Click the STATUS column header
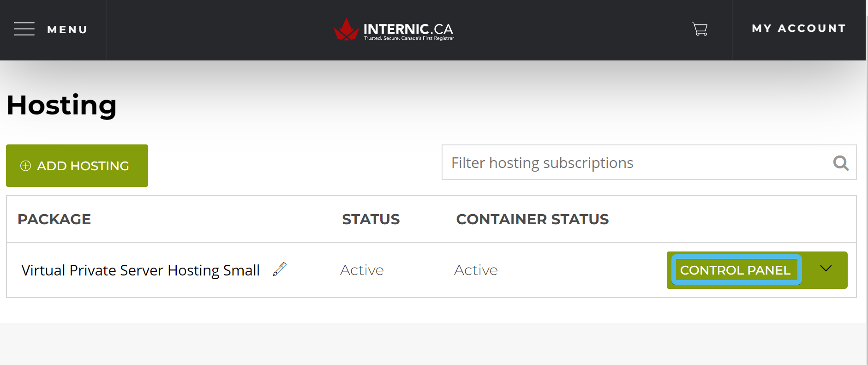868x365 pixels. 371,219
